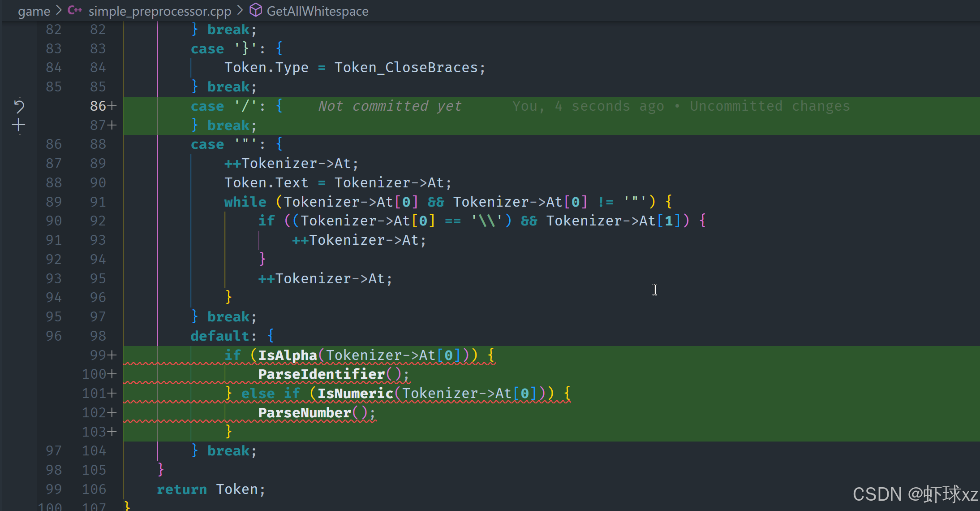Click the ParseNumber function name
The height and width of the screenshot is (511, 980).
coord(304,413)
